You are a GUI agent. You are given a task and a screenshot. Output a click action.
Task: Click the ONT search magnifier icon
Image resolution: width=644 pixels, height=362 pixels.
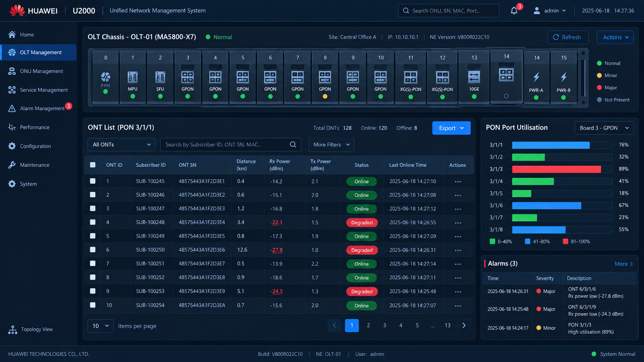(x=293, y=145)
